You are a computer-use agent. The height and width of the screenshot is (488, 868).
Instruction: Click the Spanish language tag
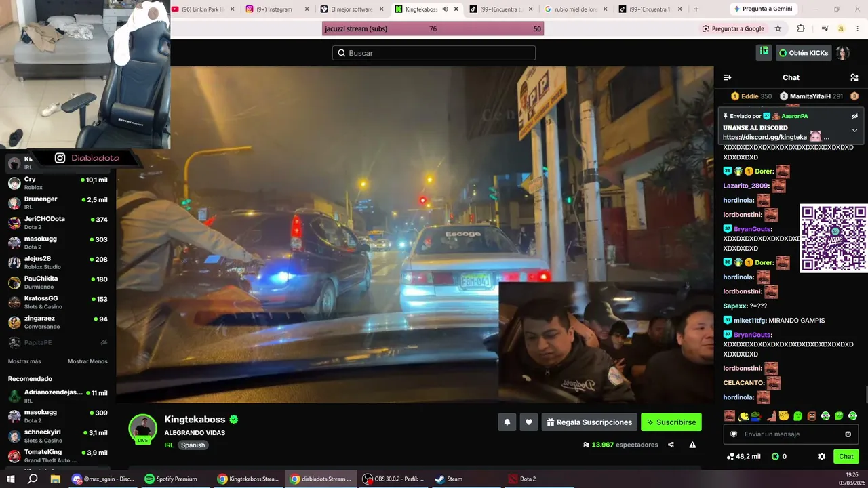(x=193, y=445)
